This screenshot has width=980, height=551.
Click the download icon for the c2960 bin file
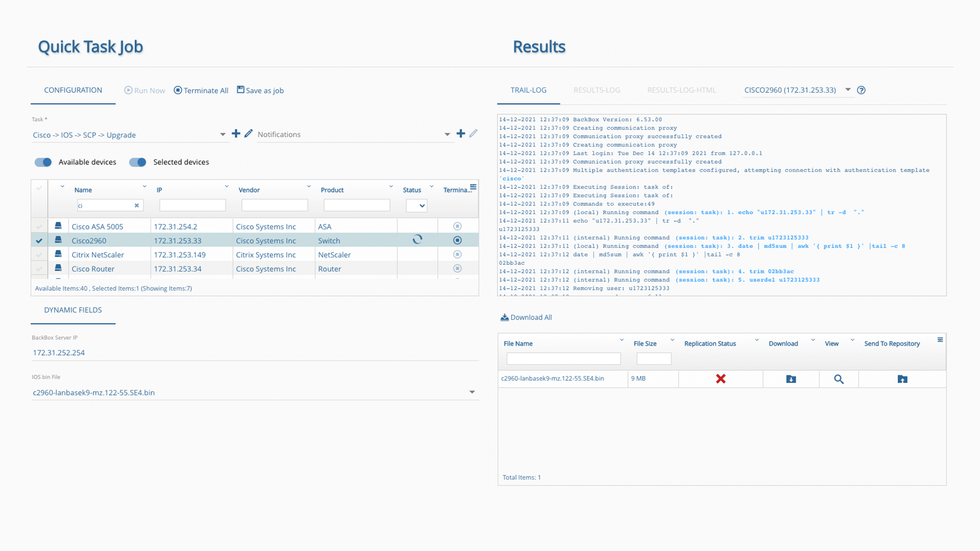pyautogui.click(x=791, y=379)
